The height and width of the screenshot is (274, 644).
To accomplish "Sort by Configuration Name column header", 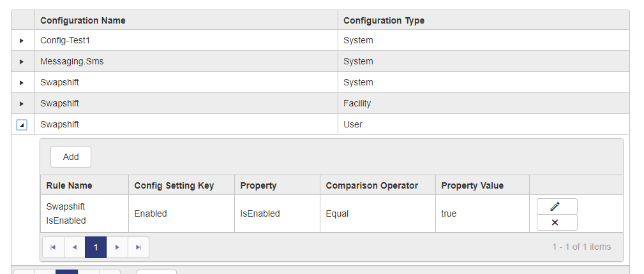I will pos(83,20).
